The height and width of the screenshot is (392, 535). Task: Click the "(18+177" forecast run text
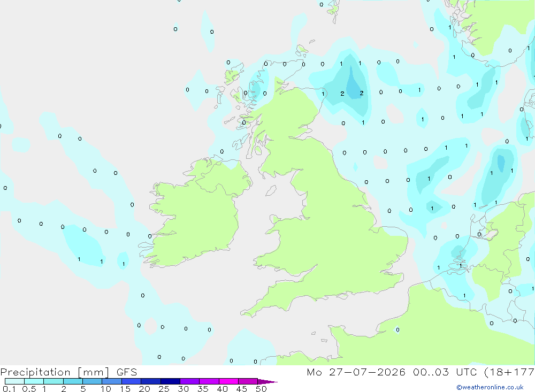click(509, 372)
